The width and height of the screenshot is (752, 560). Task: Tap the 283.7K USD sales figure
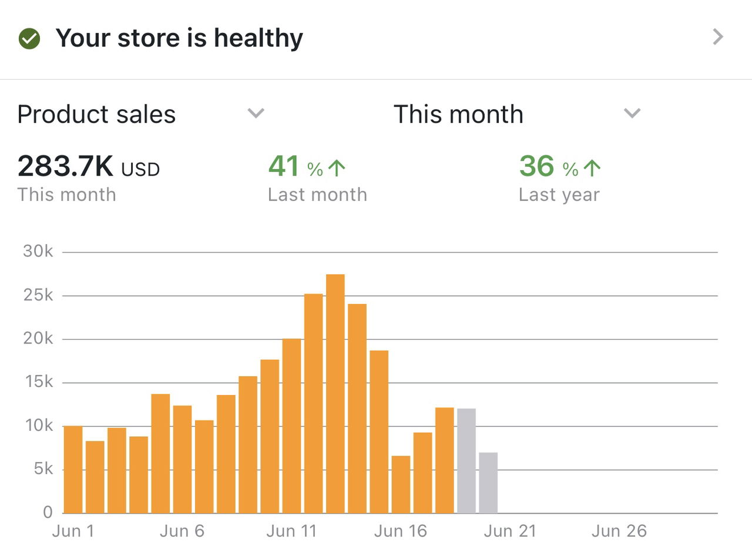[x=88, y=166]
